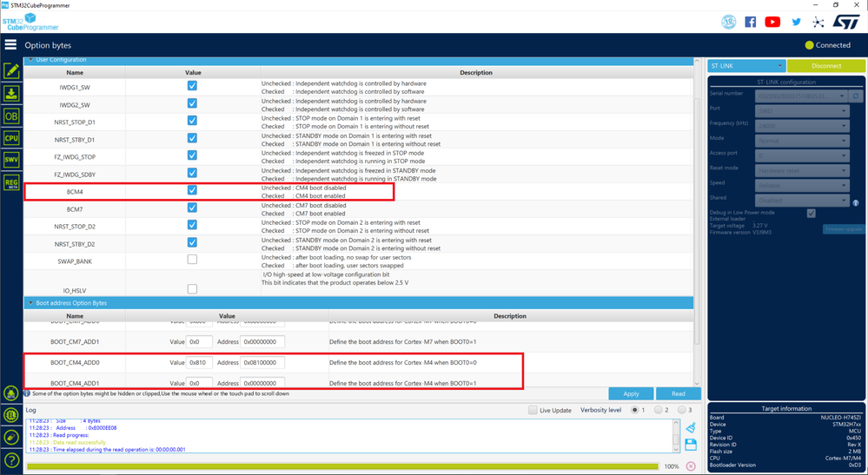Viewport: 868px width, 475px height.
Task: Uncheck the NRST_STBY_D2 option
Action: click(x=192, y=242)
